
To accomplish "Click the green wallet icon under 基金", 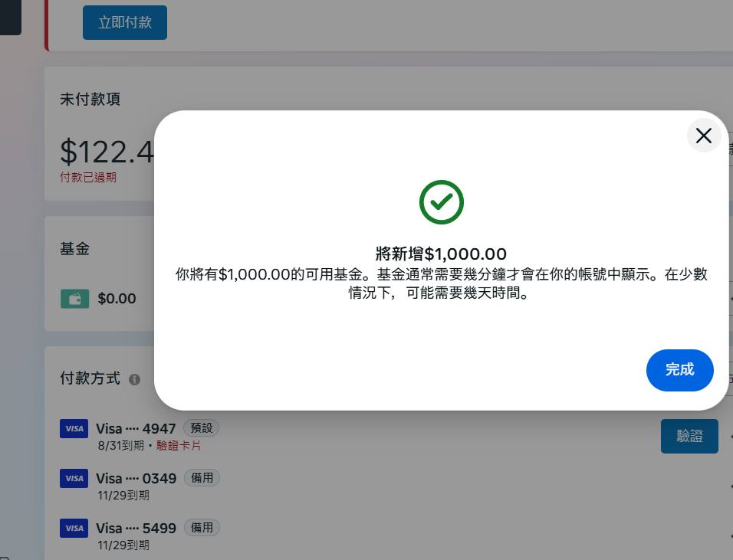I will click(75, 299).
